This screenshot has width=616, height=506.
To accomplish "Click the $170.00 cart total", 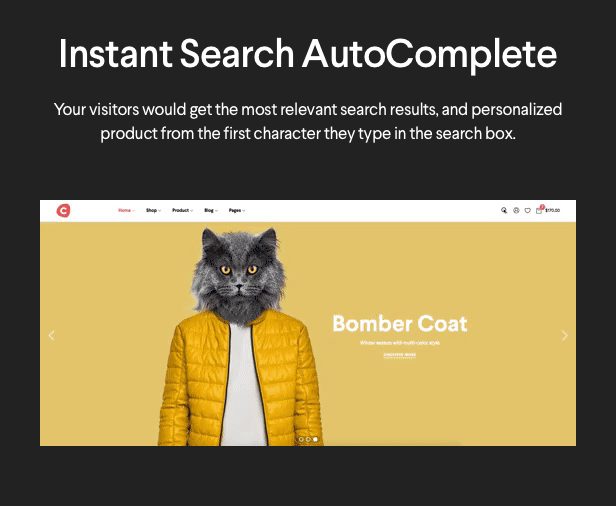I will [553, 211].
